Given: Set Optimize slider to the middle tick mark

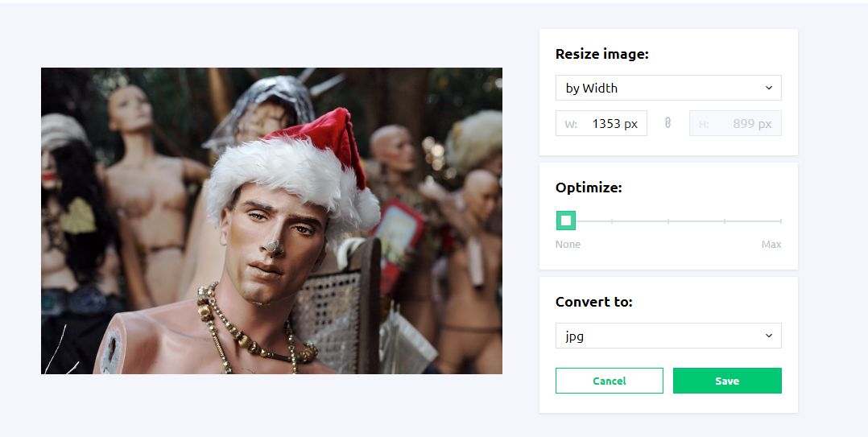Looking at the screenshot, I should pyautogui.click(x=668, y=221).
